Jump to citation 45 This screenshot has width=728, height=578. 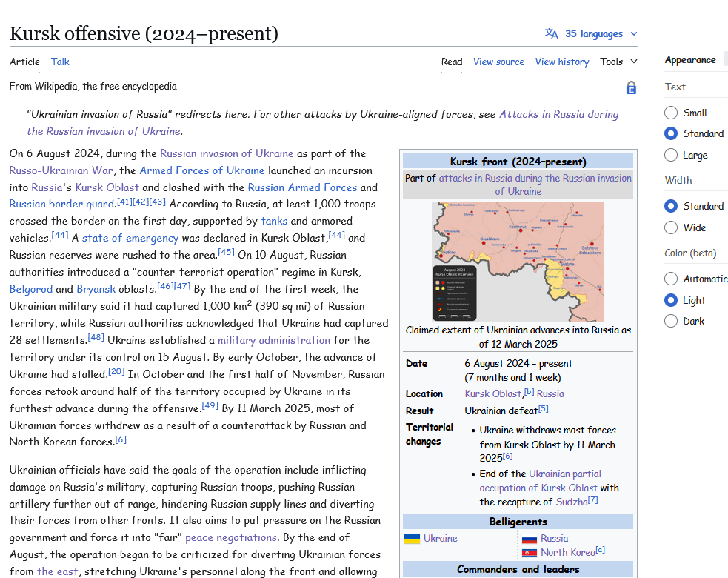pyautogui.click(x=226, y=252)
